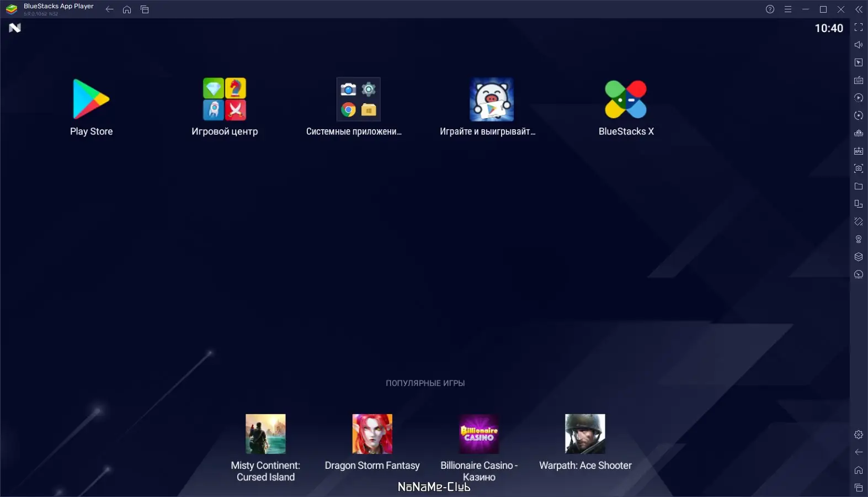Maximize the BlueStacks window
868x497 pixels.
coord(823,9)
